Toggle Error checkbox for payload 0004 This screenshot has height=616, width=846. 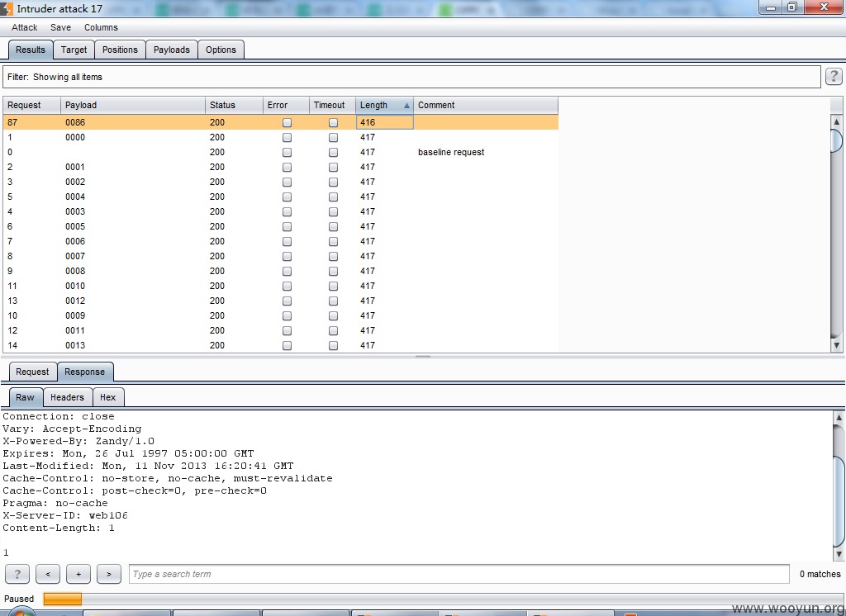pos(287,197)
